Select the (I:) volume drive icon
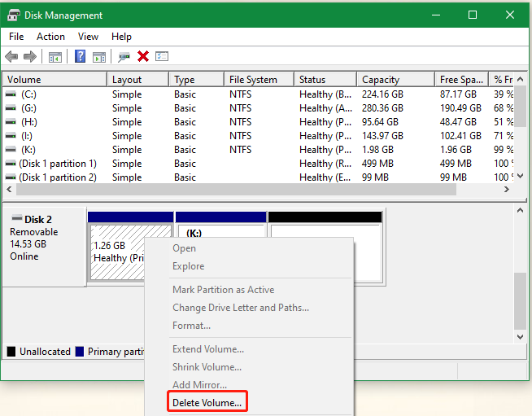 11,136
